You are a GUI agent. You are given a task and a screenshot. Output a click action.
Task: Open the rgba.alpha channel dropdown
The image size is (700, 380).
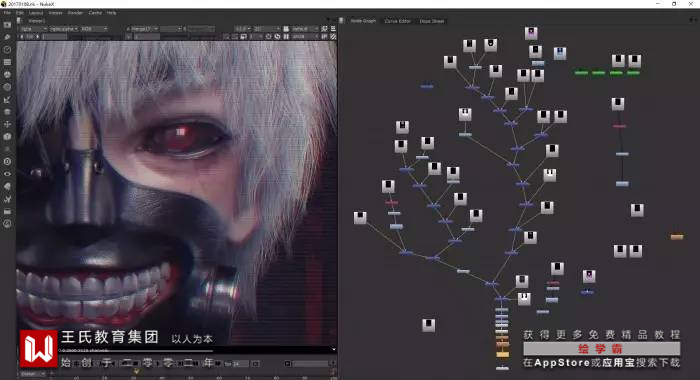pos(64,29)
